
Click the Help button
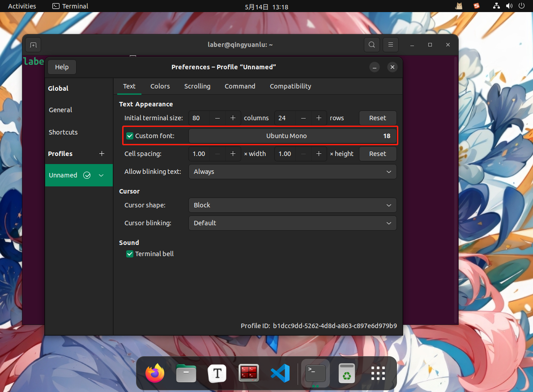coord(62,67)
